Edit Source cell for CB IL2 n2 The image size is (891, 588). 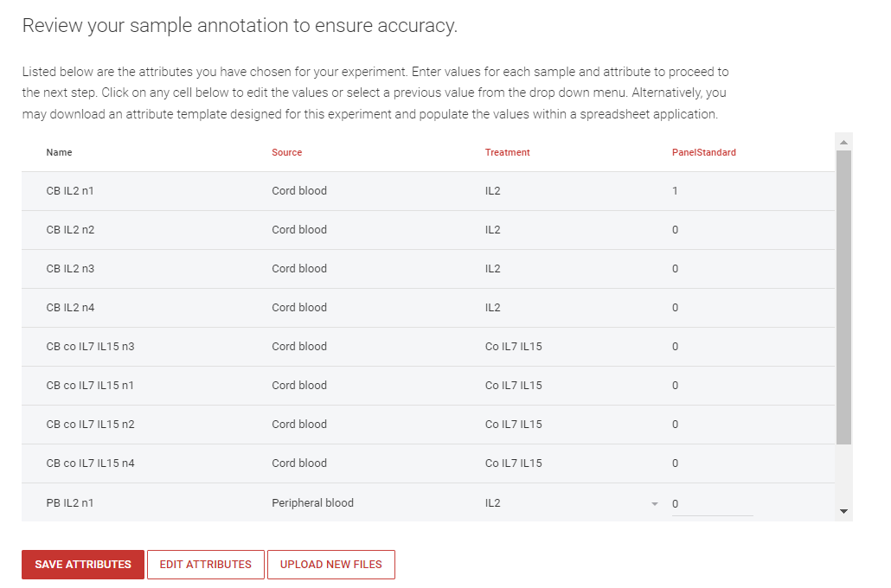tap(299, 229)
